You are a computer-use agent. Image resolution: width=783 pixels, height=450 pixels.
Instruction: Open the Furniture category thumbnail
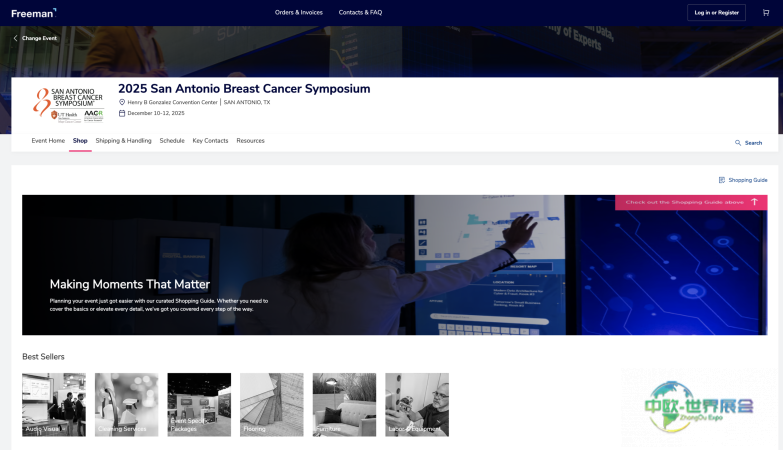[344, 404]
